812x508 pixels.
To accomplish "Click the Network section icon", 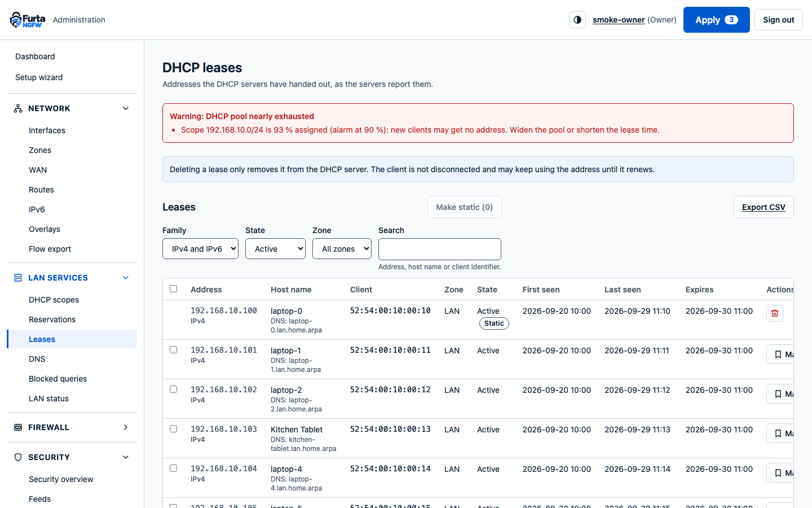I will click(x=18, y=108).
